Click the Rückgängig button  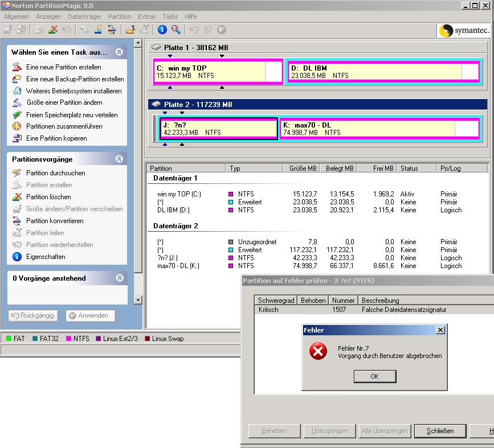(33, 315)
